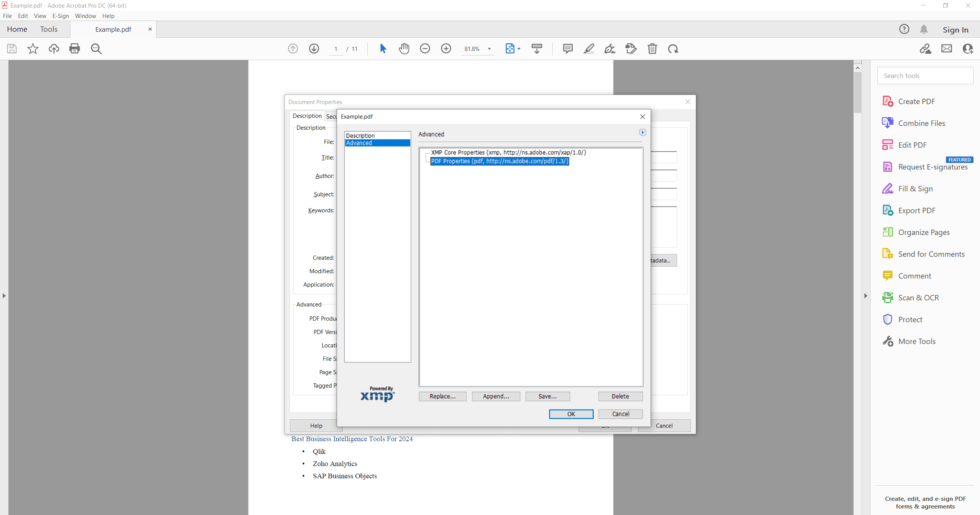Open fit page options dropdown arrow
Screen dimensions: 980x515
click(x=519, y=49)
